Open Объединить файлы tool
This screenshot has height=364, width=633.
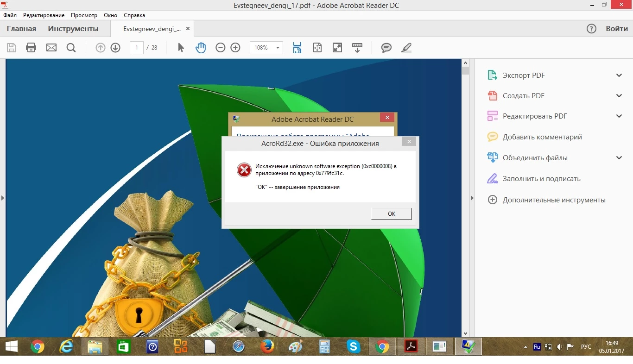click(x=535, y=158)
